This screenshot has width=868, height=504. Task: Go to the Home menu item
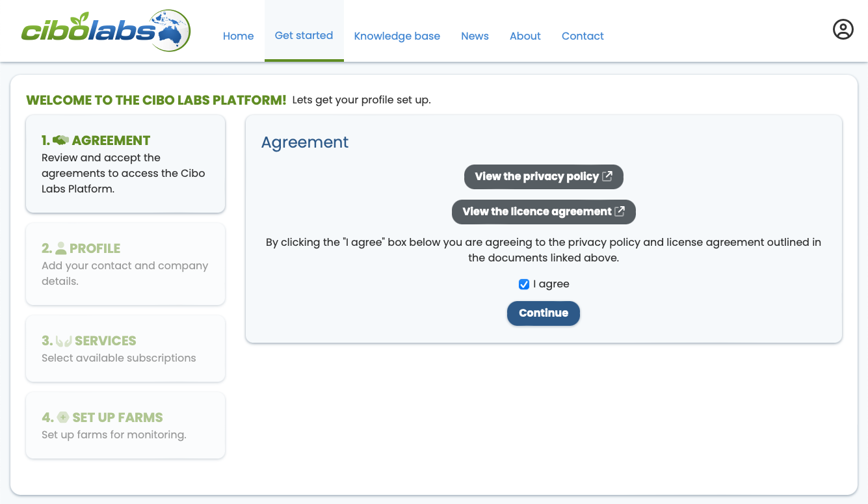(238, 36)
